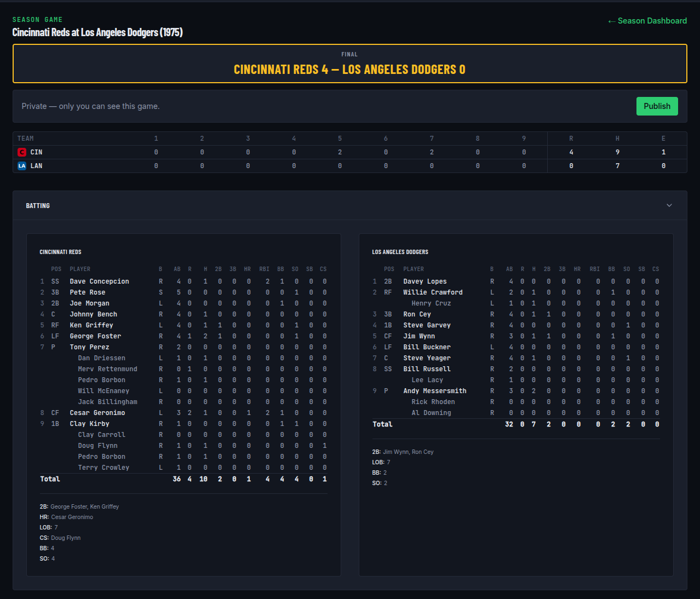
Task: Click the Reds HR note Cesar Geronimo
Action: tap(72, 517)
